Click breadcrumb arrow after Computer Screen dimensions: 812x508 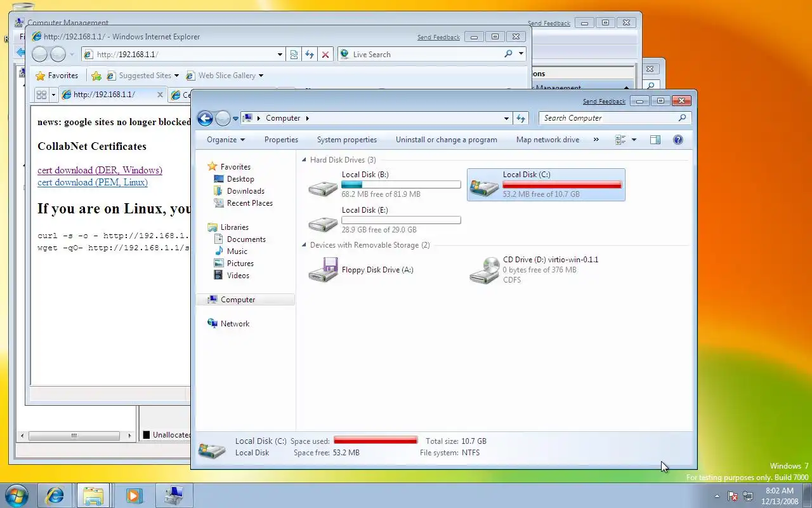click(307, 118)
